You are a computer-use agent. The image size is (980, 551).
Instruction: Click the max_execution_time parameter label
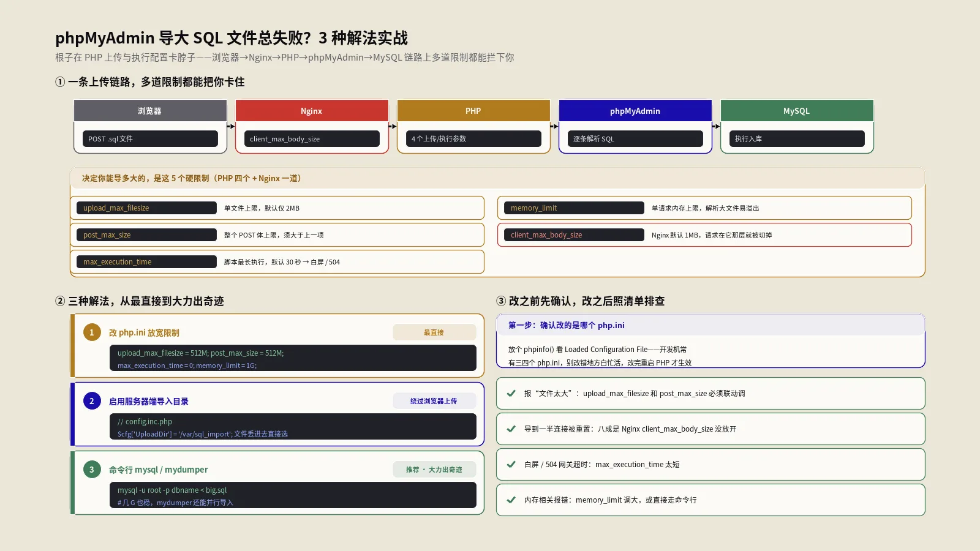coord(146,262)
